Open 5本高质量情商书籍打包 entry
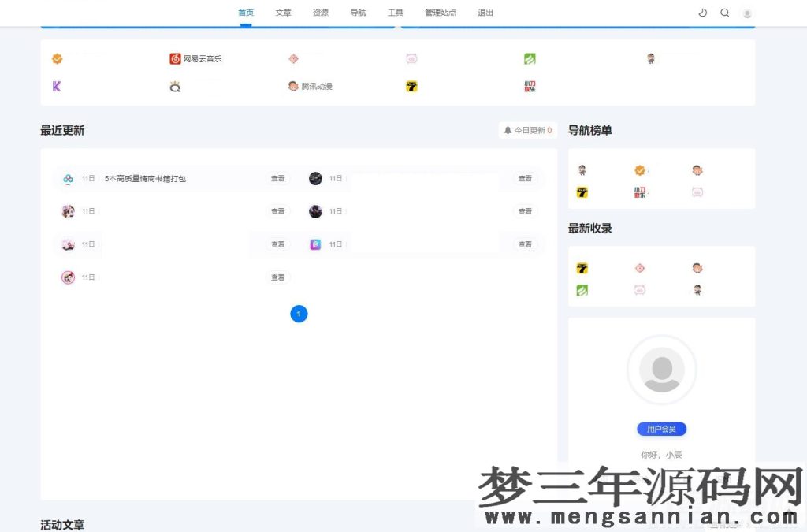The height and width of the screenshot is (532, 807). tap(145, 179)
